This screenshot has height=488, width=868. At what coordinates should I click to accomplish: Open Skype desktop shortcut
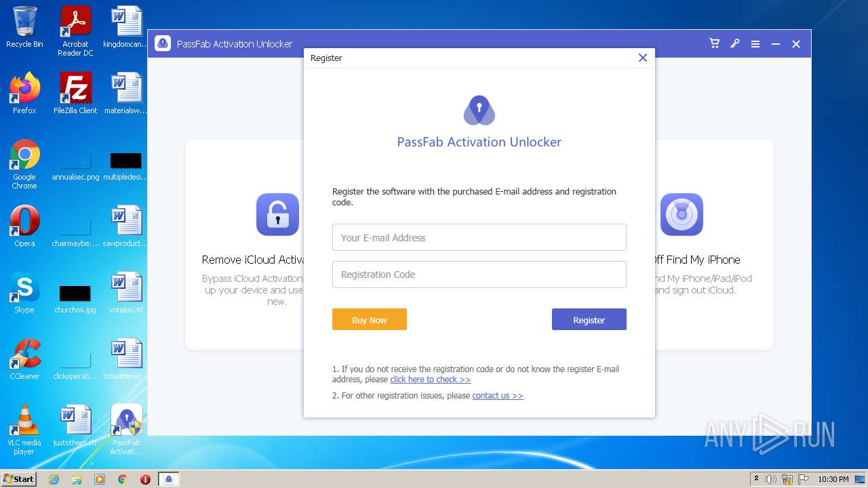[24, 292]
